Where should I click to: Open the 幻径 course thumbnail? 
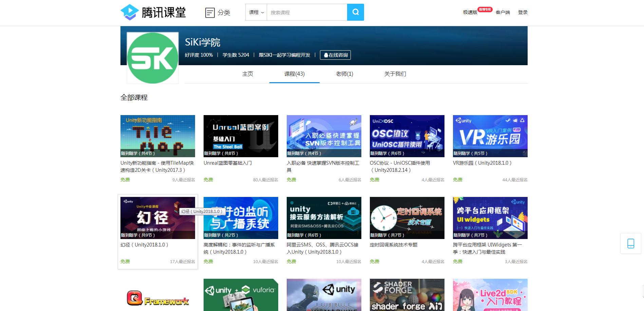[158, 218]
